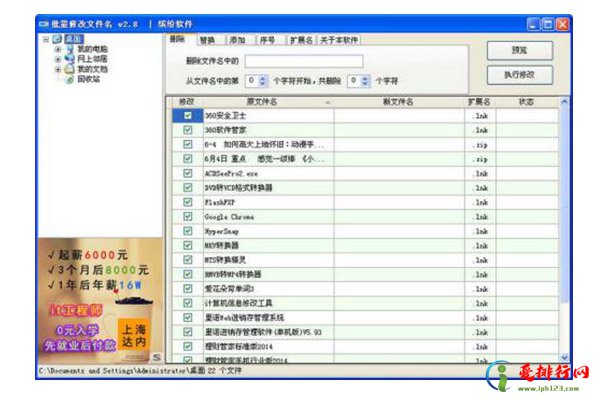Click .zip extension in the 6月4日 row
Image resolution: width=600 pixels, height=400 pixels.
click(x=480, y=159)
